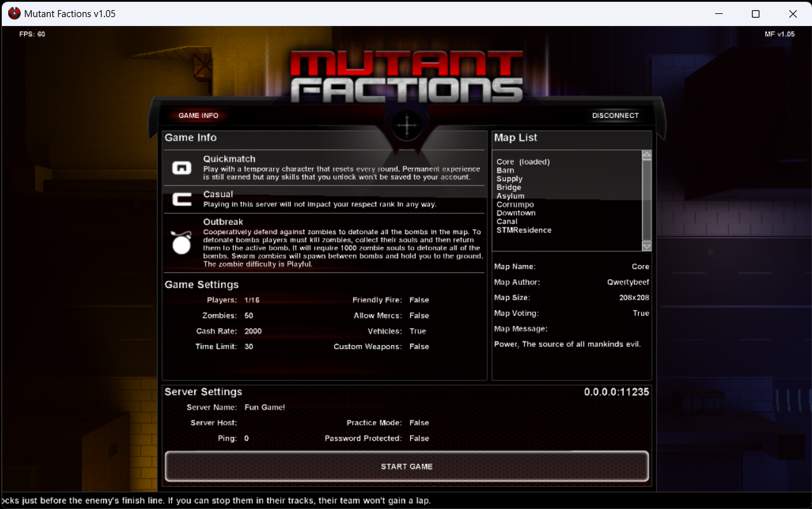Screen dimensions: 812x509
Task: Minimize the Mutant Factions window
Action: pos(719,13)
